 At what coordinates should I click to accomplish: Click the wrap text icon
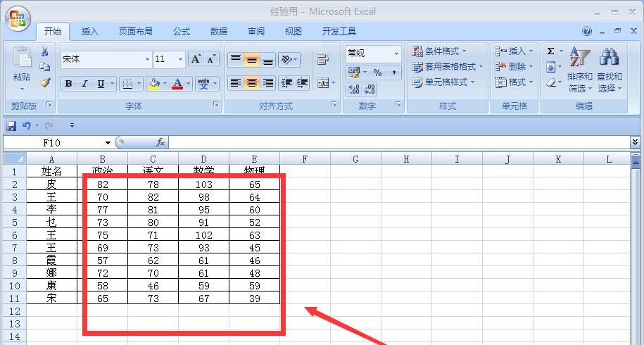tap(323, 60)
